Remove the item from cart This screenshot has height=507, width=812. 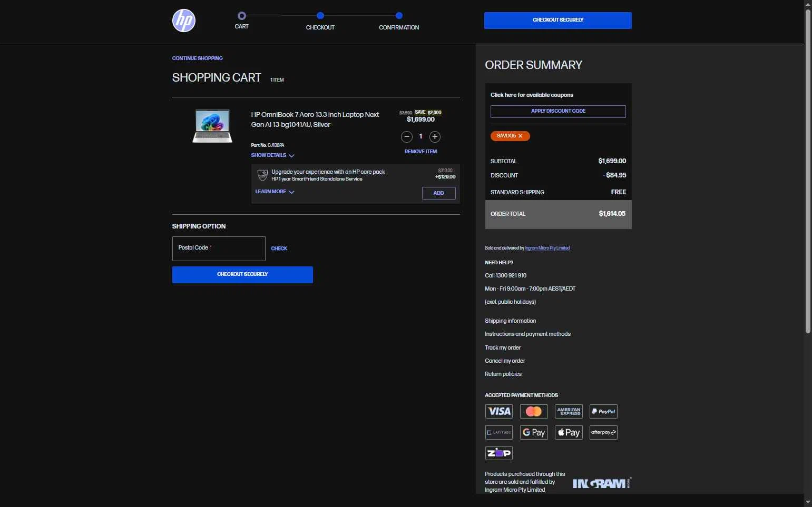tap(420, 152)
